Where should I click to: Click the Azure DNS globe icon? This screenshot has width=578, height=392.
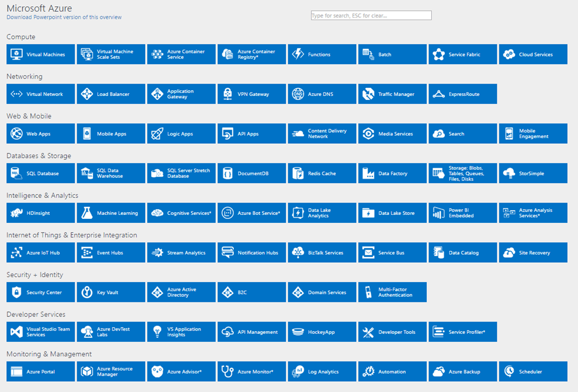pos(298,94)
